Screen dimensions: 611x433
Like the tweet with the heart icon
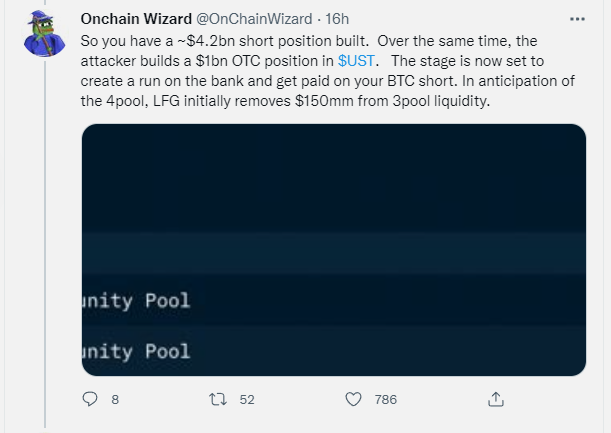352,399
